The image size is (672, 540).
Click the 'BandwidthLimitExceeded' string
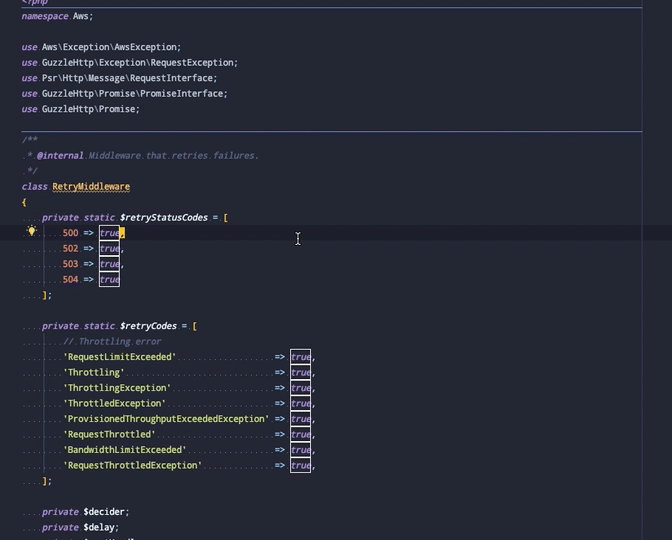click(125, 450)
